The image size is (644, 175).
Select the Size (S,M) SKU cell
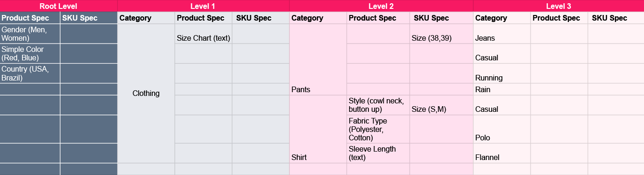pos(442,105)
